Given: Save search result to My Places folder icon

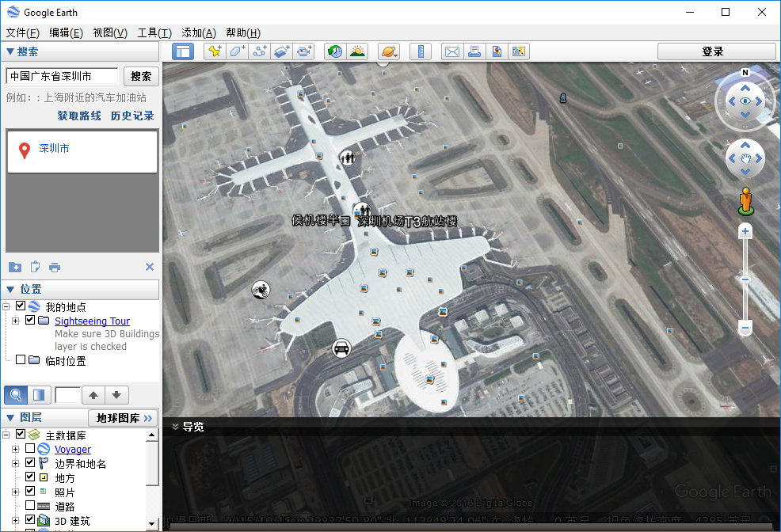Looking at the screenshot, I should point(15,268).
